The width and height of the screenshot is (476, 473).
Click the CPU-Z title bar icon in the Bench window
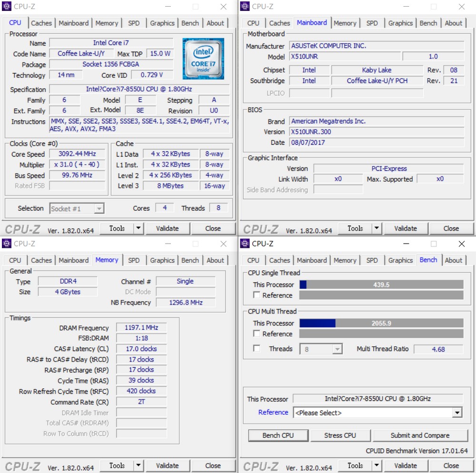[x=245, y=244]
